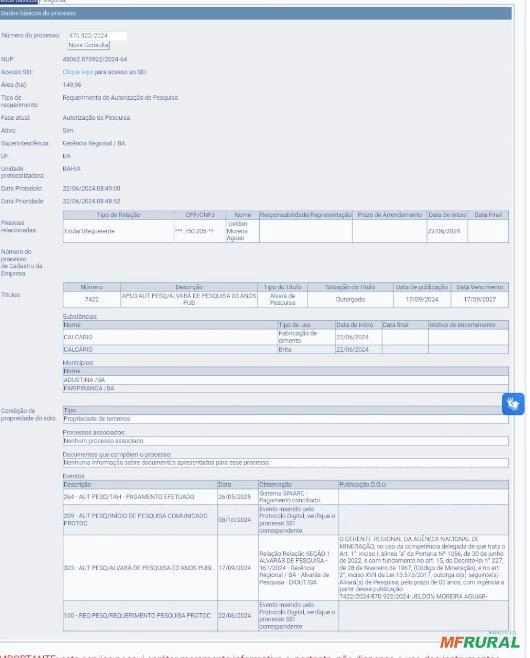Select the Propriedade de terceiros row

click(x=285, y=419)
